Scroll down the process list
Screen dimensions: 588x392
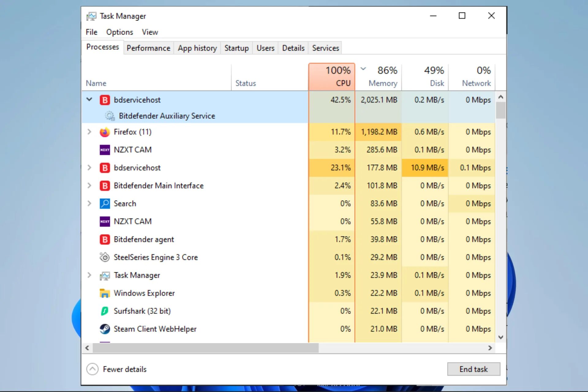pyautogui.click(x=500, y=337)
